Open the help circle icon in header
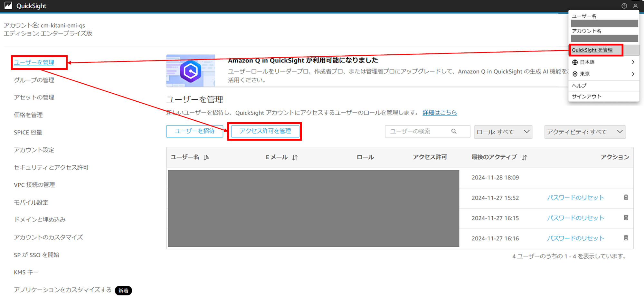Viewport: 644px width, 297px height. pyautogui.click(x=624, y=6)
